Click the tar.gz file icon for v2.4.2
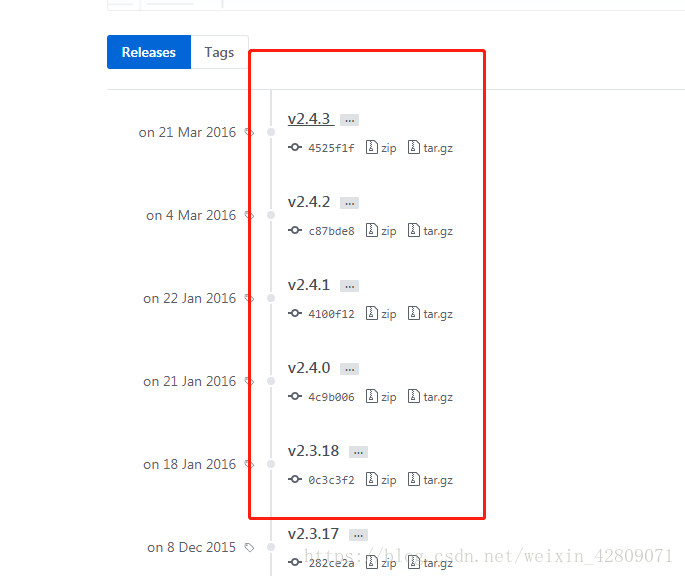 414,230
